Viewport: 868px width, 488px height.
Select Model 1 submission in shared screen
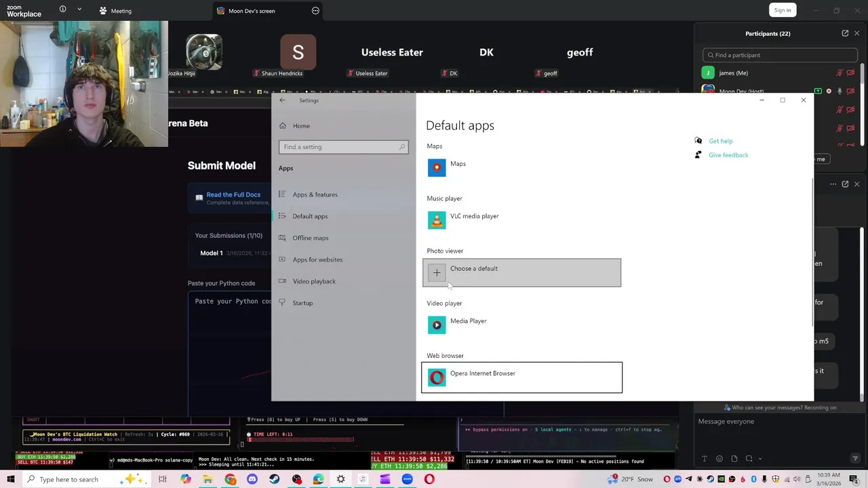tap(211, 253)
